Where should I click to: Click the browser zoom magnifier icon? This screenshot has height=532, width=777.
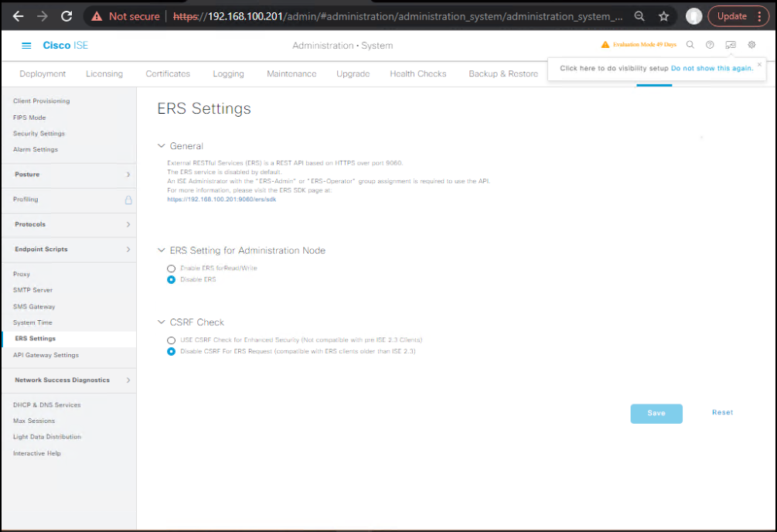[639, 16]
